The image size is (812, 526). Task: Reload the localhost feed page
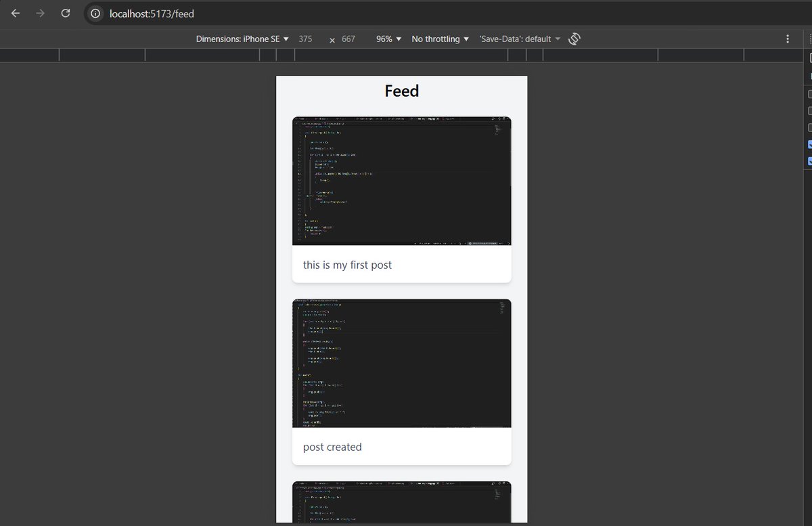(65, 14)
